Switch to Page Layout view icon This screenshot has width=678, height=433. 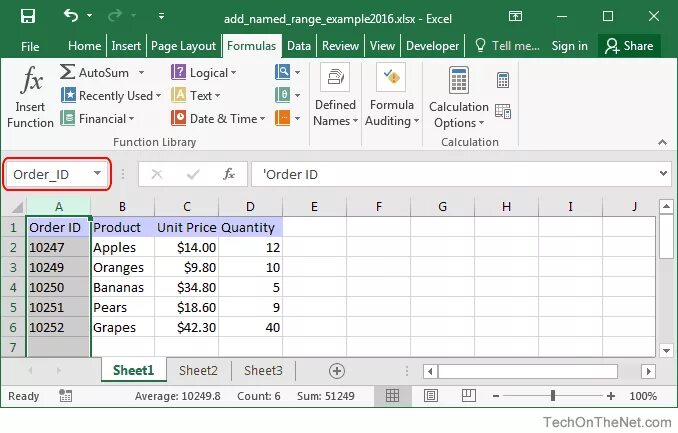(431, 395)
